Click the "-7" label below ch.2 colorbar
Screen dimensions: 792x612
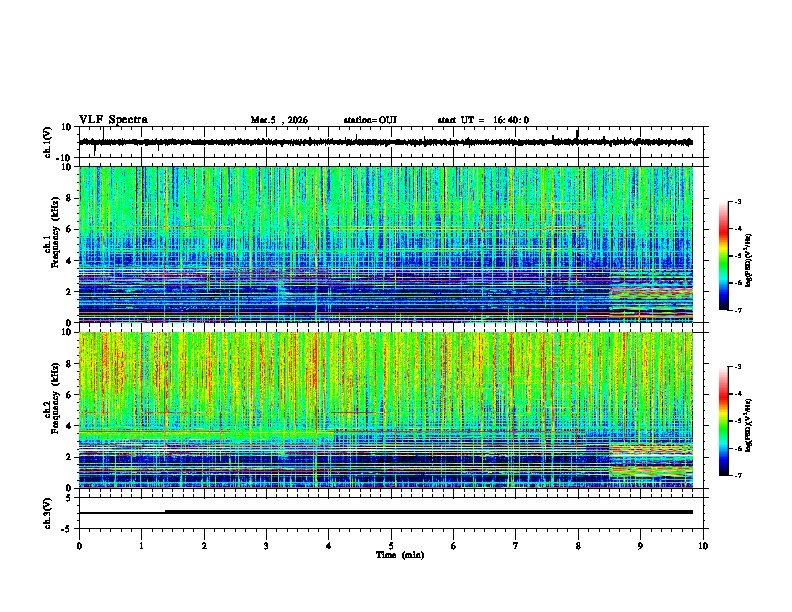coord(737,475)
